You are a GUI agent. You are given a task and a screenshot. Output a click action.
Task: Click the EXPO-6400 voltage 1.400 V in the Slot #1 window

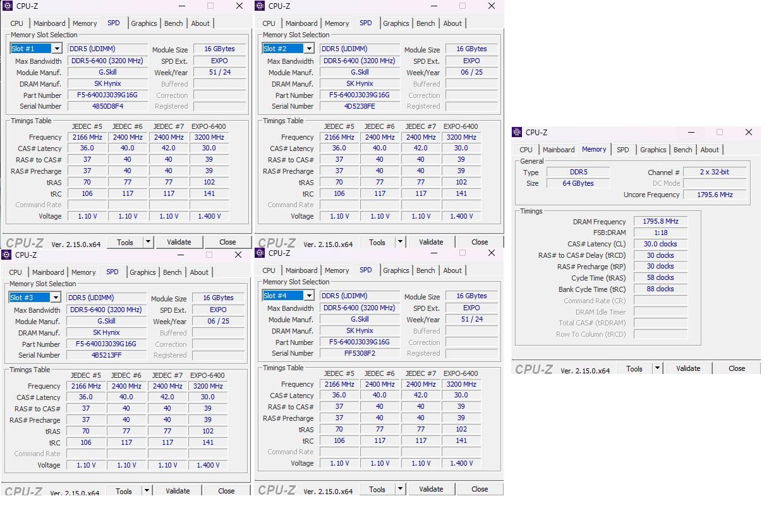click(209, 216)
